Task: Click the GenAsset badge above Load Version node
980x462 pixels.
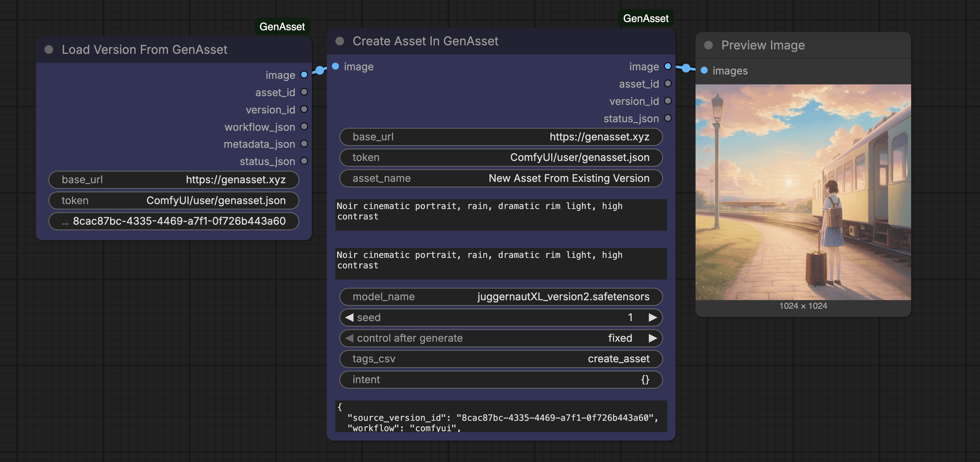Action: (282, 27)
